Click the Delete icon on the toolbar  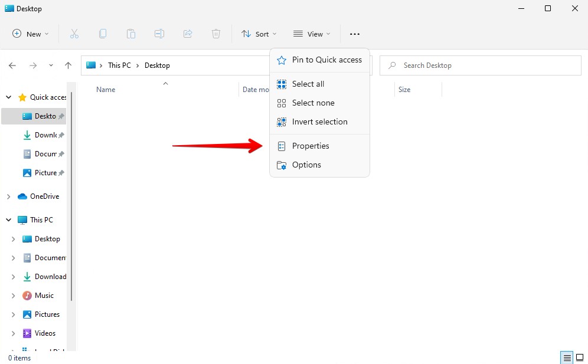pyautogui.click(x=216, y=34)
